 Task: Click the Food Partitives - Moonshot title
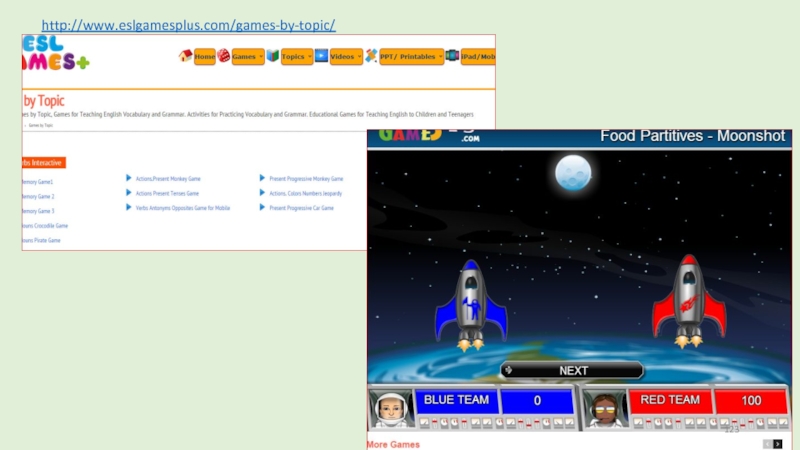click(692, 136)
